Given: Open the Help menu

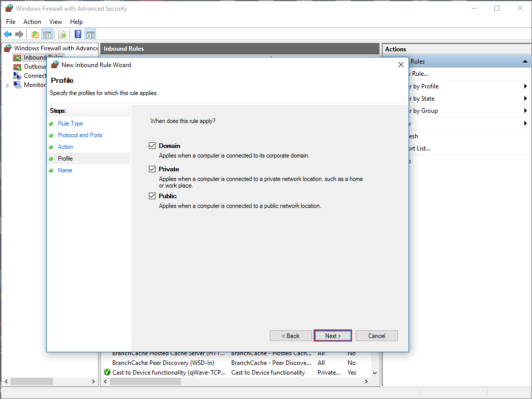Looking at the screenshot, I should [x=76, y=22].
